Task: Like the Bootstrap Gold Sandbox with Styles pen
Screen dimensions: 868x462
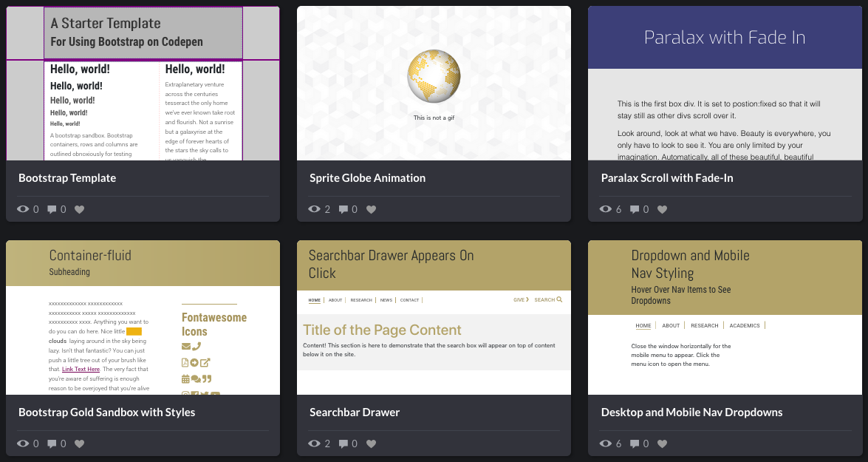Action: [80, 444]
